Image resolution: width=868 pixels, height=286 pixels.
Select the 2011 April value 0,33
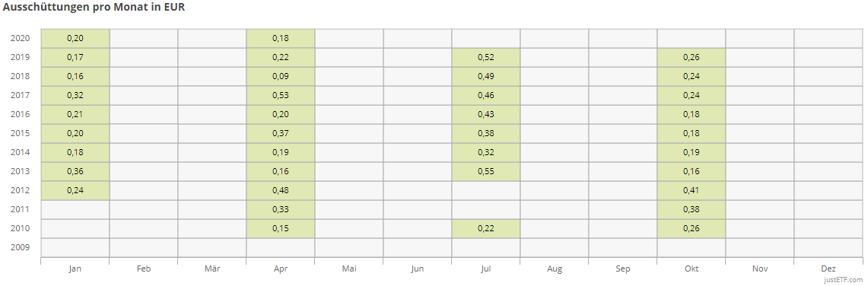(x=281, y=209)
